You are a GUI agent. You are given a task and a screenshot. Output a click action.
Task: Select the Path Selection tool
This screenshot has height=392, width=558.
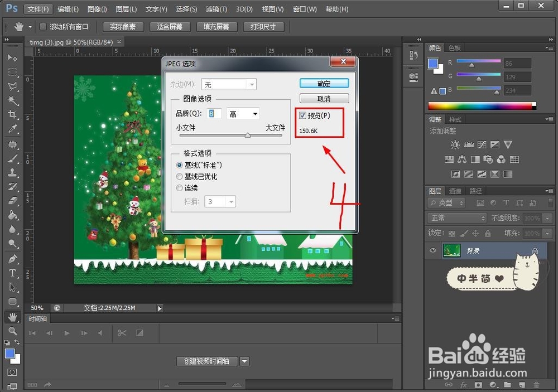click(12, 287)
